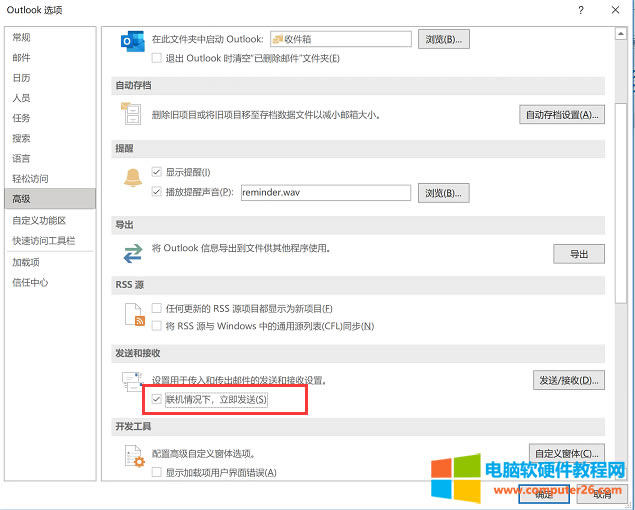The height and width of the screenshot is (510, 635).
Task: Toggle the 播放提醒声音 checkbox
Action: coord(156,192)
